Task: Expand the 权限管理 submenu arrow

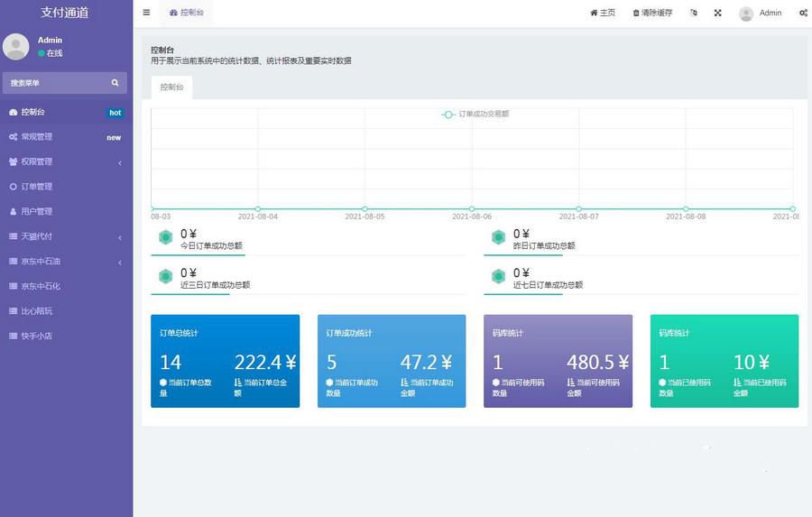Action: 120,162
